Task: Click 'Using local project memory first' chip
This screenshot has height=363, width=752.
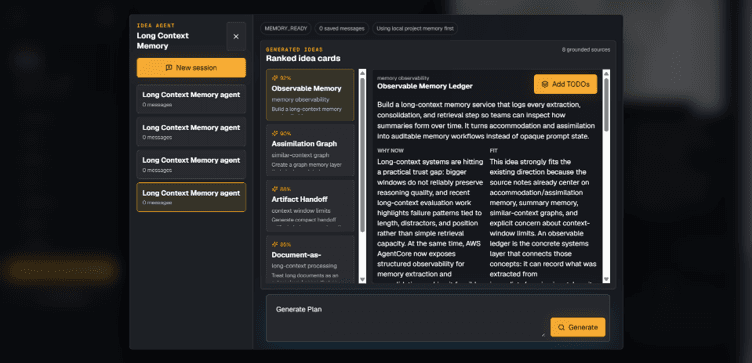Action: [415, 28]
